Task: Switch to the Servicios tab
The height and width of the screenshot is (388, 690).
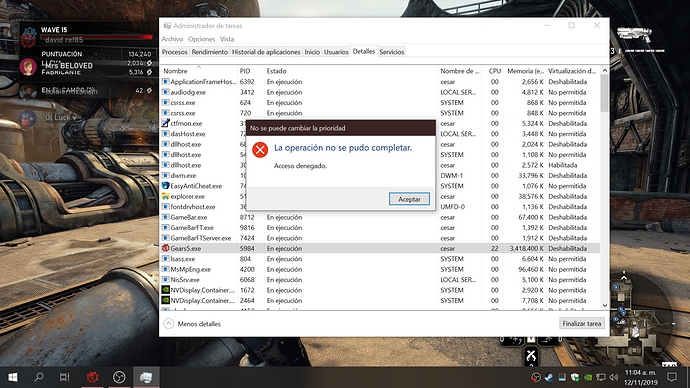Action: pyautogui.click(x=392, y=52)
